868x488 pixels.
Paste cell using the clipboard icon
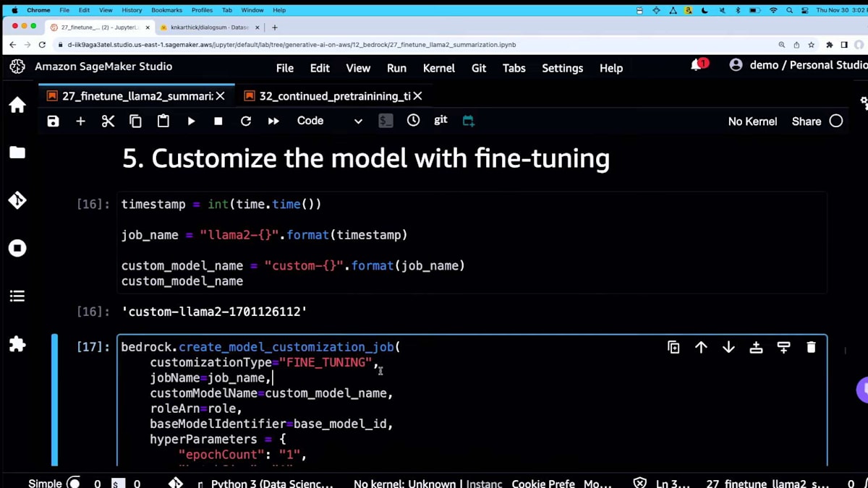coord(163,121)
